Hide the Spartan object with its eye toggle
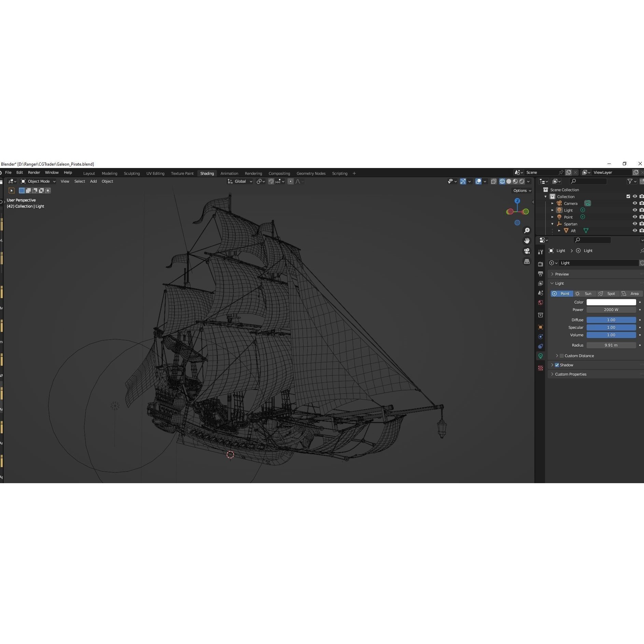Viewport: 644px width, 644px height. (x=635, y=224)
